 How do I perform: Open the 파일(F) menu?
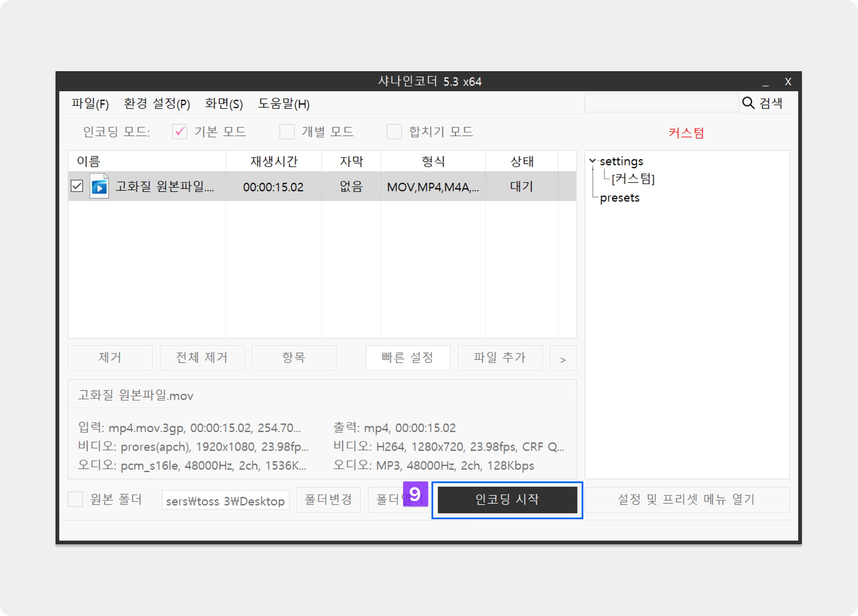(x=90, y=103)
